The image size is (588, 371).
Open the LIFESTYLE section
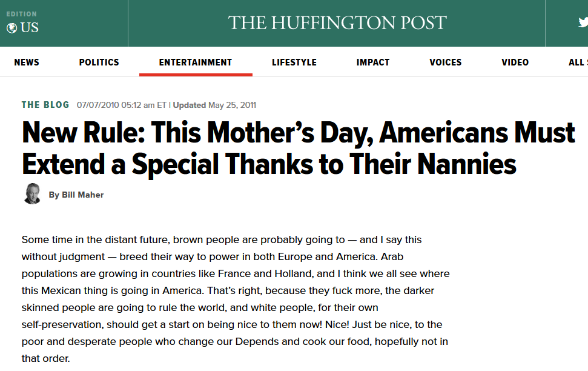[294, 62]
